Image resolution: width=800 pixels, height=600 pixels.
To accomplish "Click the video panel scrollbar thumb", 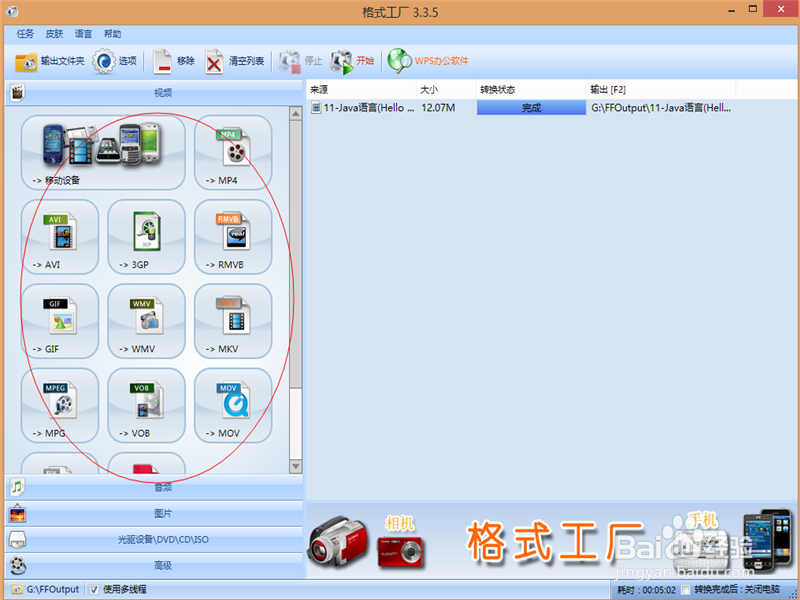I will tap(295, 254).
